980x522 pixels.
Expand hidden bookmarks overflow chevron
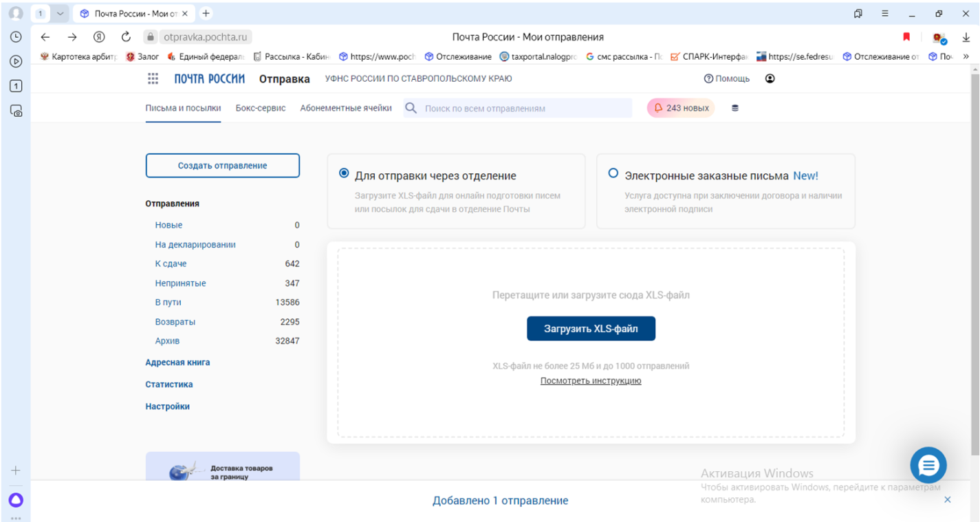pos(966,57)
